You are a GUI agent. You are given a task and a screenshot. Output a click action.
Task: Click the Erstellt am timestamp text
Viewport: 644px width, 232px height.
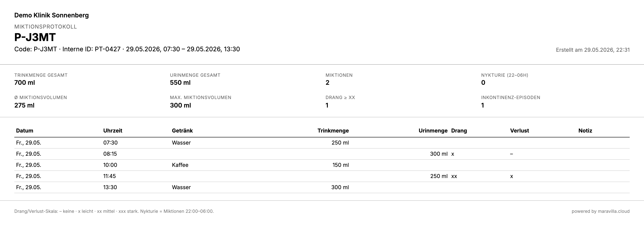pos(593,50)
